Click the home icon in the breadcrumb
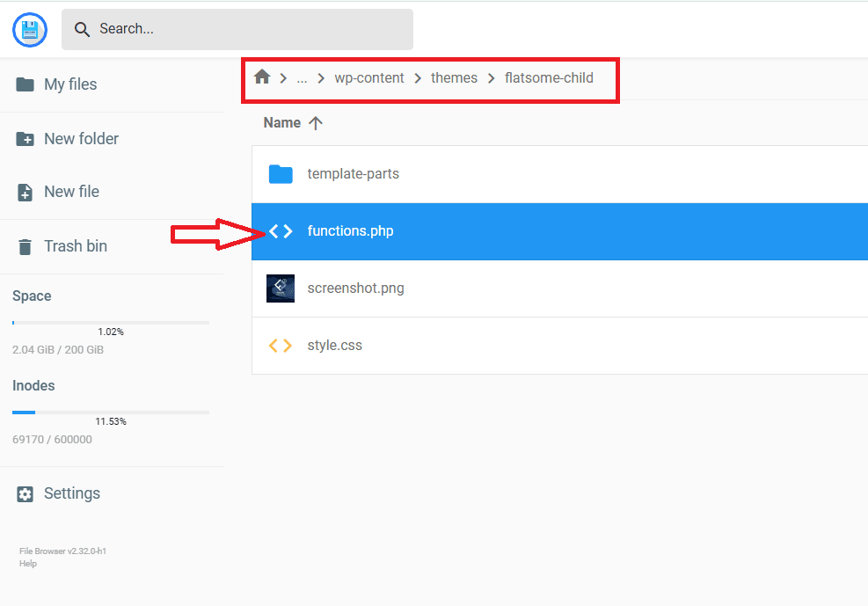This screenshot has height=606, width=868. [261, 77]
